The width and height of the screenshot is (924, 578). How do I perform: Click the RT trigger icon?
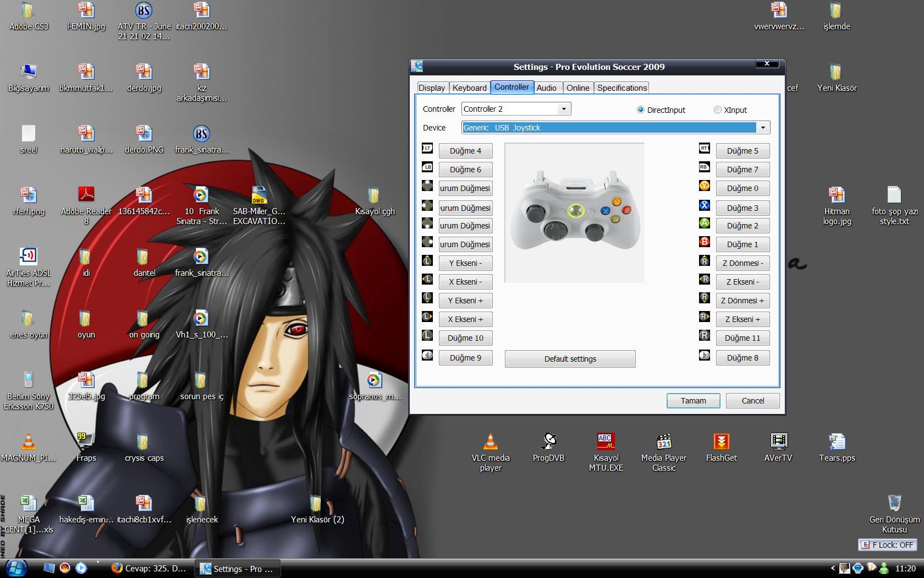[x=705, y=149]
